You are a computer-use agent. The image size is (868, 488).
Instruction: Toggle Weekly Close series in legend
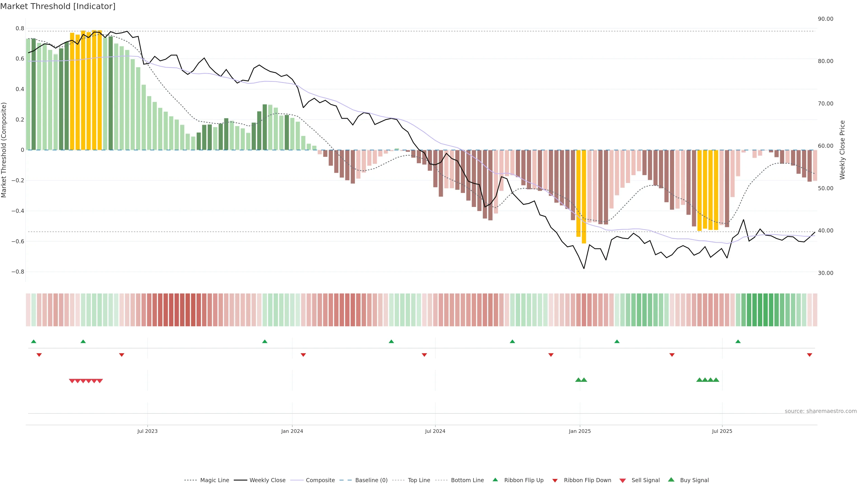tap(267, 480)
